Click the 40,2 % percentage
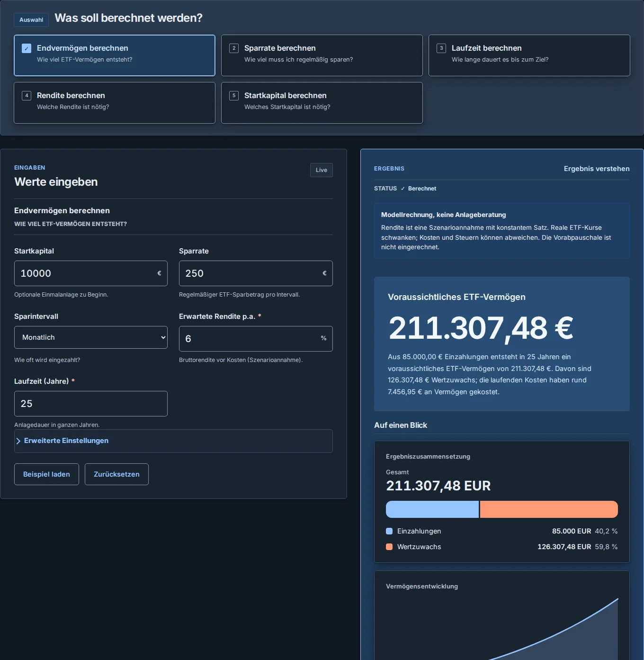Viewport: 644px width, 660px height. point(606,531)
